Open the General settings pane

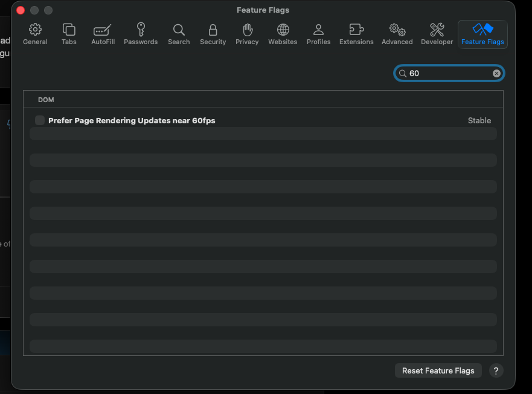[35, 34]
